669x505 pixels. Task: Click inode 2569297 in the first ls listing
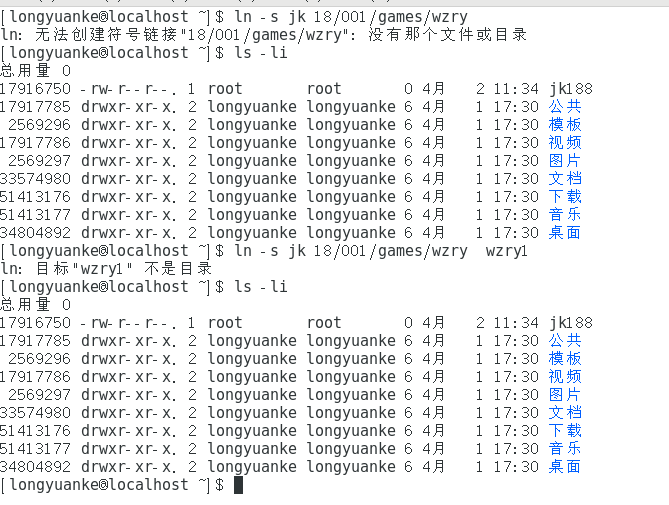point(39,161)
